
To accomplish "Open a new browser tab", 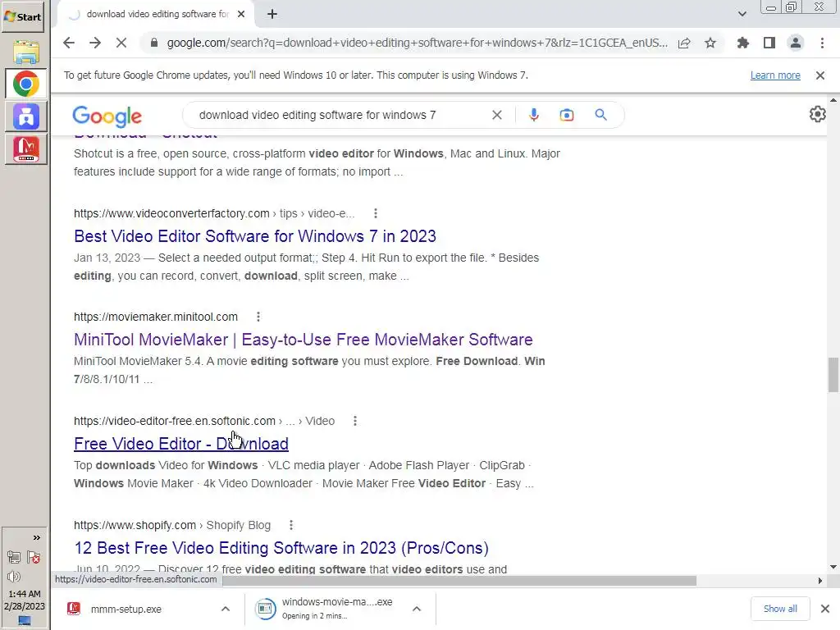I will pos(272,14).
